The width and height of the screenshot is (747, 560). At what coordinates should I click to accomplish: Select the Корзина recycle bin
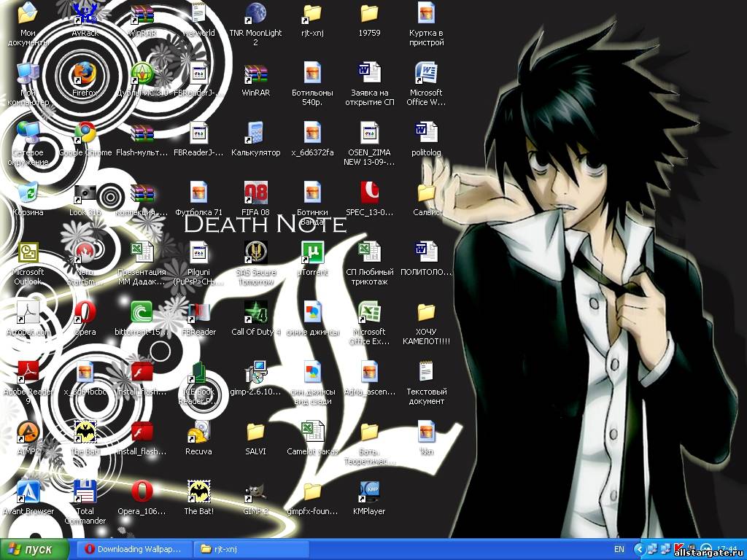point(28,192)
